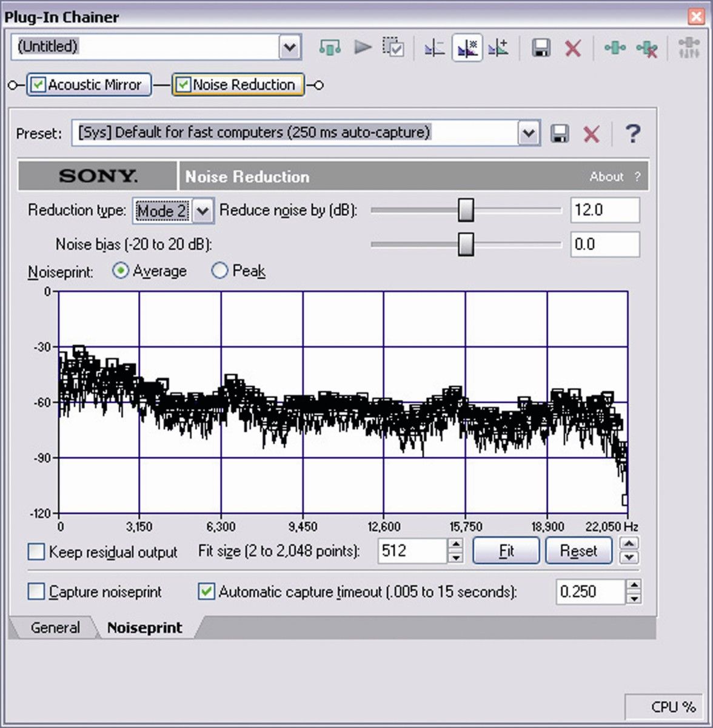Viewport: 713px width, 728px height.
Task: Click the CPU % status panel
Action: pyautogui.click(x=664, y=707)
